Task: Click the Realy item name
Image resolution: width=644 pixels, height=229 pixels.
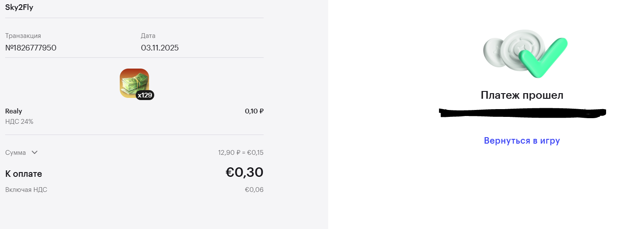Action: (x=14, y=111)
